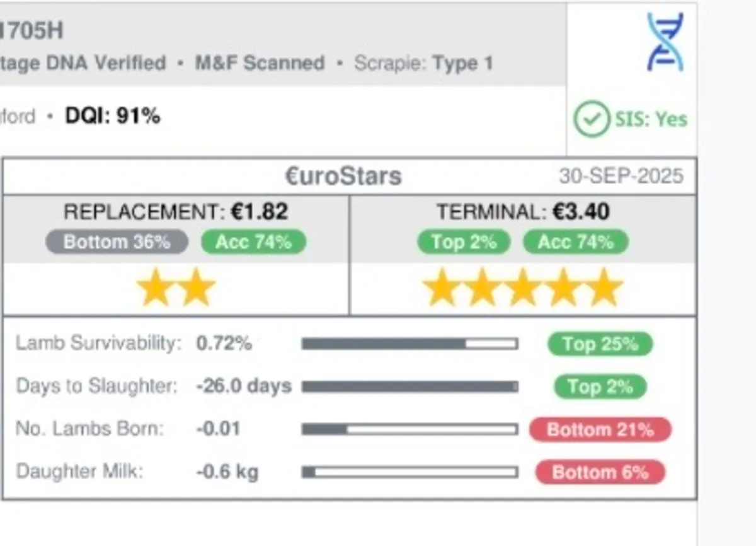Click the terminal Top 2% badge
This screenshot has height=546, width=756.
464,243
